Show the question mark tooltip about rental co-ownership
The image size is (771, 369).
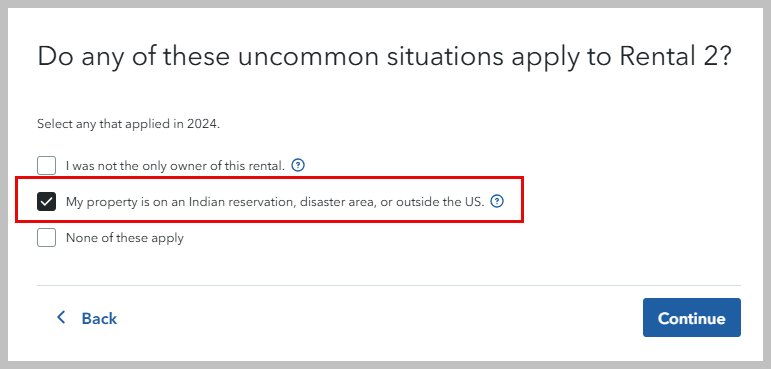click(x=298, y=165)
